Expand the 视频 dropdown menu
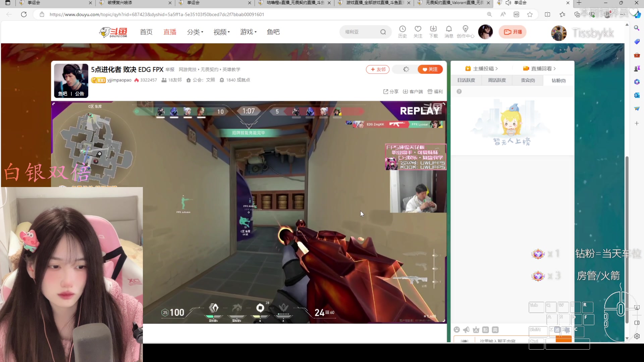The image size is (644, 362). tap(222, 32)
